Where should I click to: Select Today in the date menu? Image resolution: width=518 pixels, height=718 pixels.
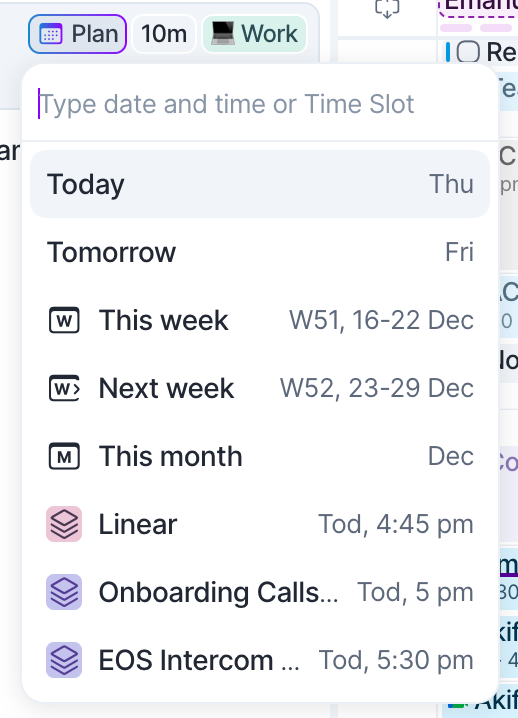pos(260,184)
